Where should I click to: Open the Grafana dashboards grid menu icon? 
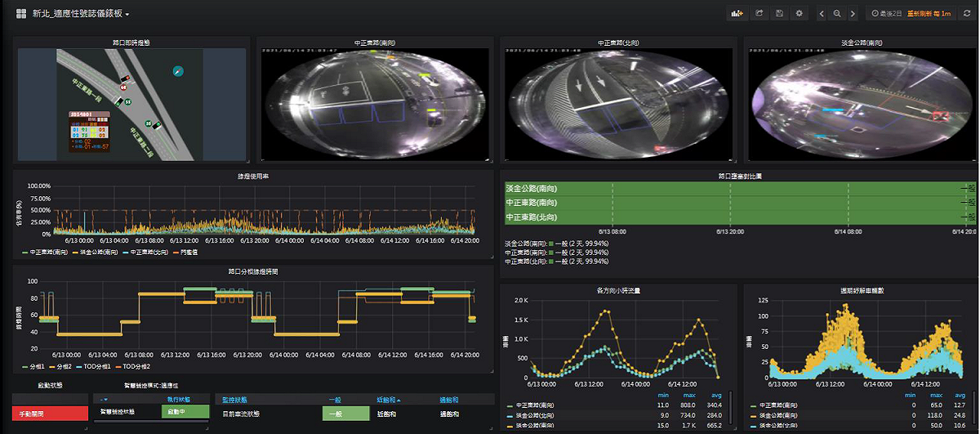point(20,14)
